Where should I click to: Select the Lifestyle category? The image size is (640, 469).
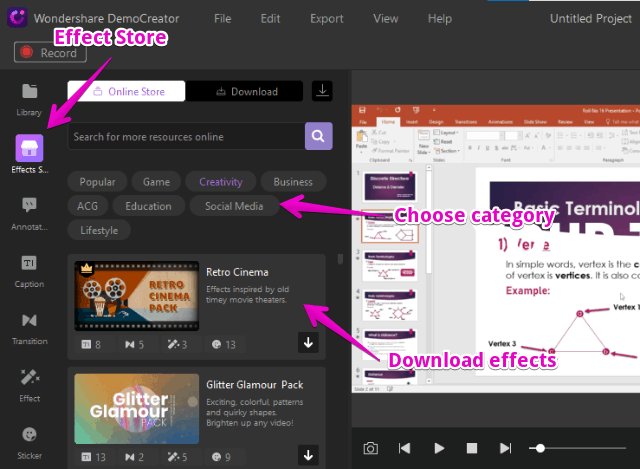pyautogui.click(x=99, y=230)
